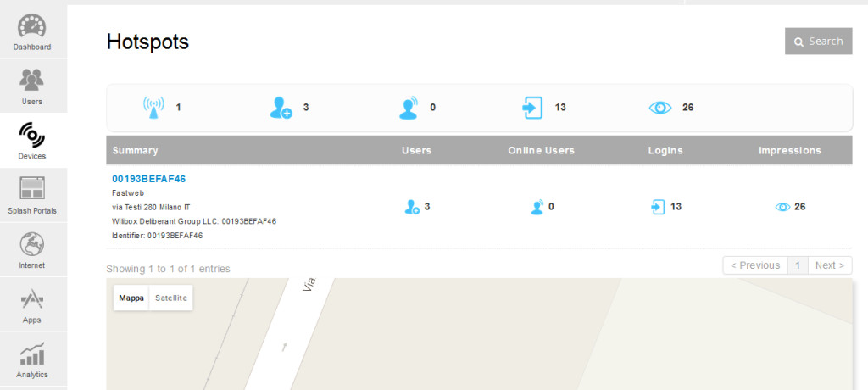
Task: Click users icon in 00193BEFAF46 row
Action: pyautogui.click(x=412, y=207)
